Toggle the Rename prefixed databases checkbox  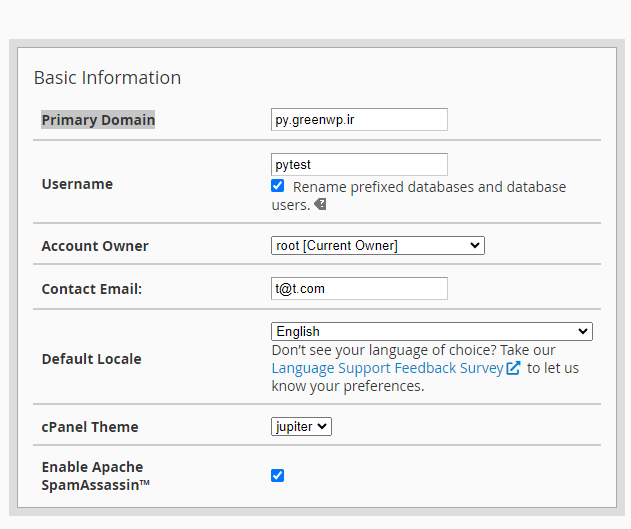(278, 186)
